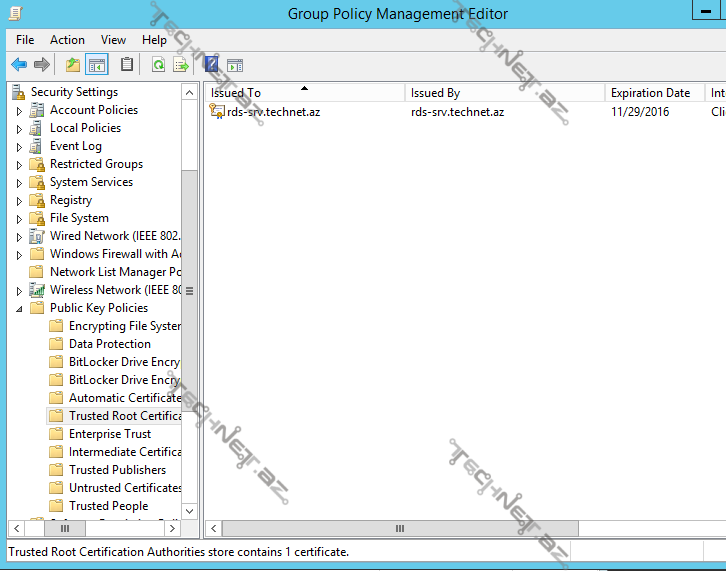
Task: Open the Action menu
Action: pos(67,40)
